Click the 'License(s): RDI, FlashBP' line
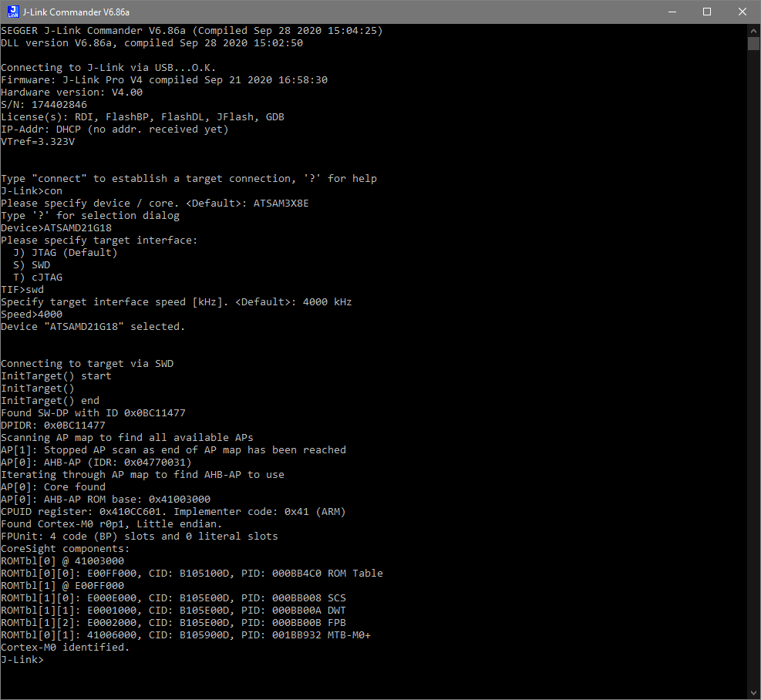This screenshot has width=761, height=700. point(143,117)
